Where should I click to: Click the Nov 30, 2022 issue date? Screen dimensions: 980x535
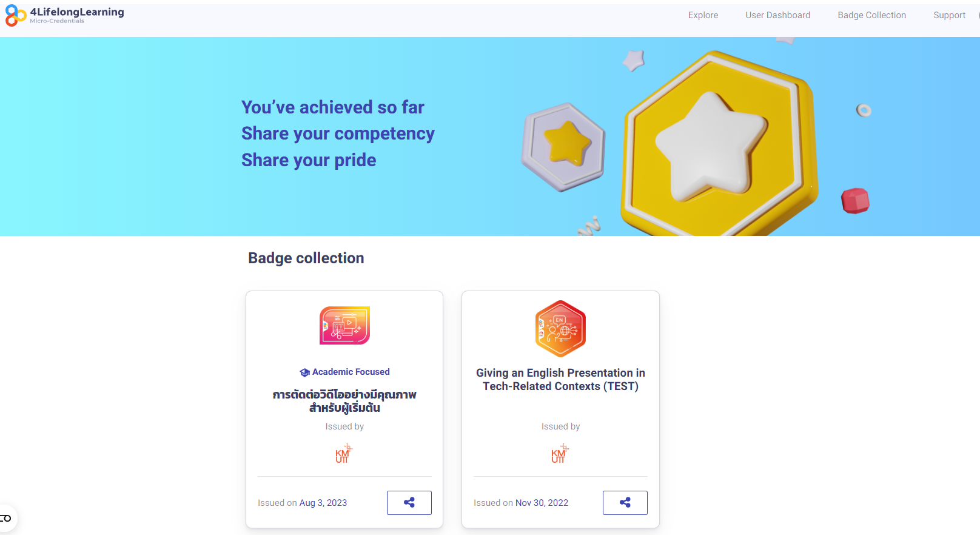point(542,502)
